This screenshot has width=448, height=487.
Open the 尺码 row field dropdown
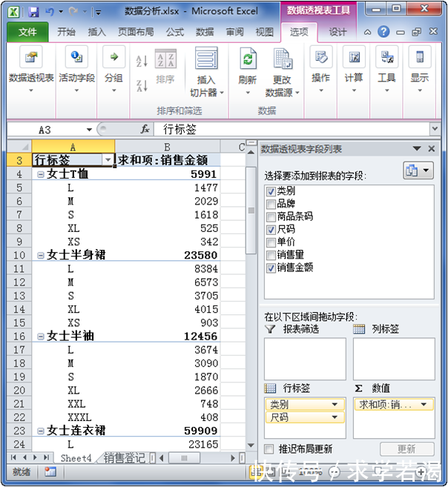click(335, 417)
